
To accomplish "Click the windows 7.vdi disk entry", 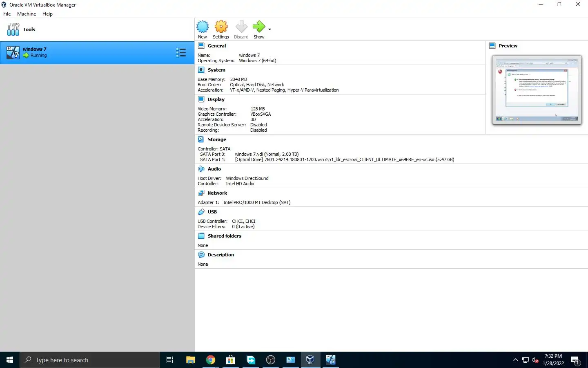I will point(267,154).
